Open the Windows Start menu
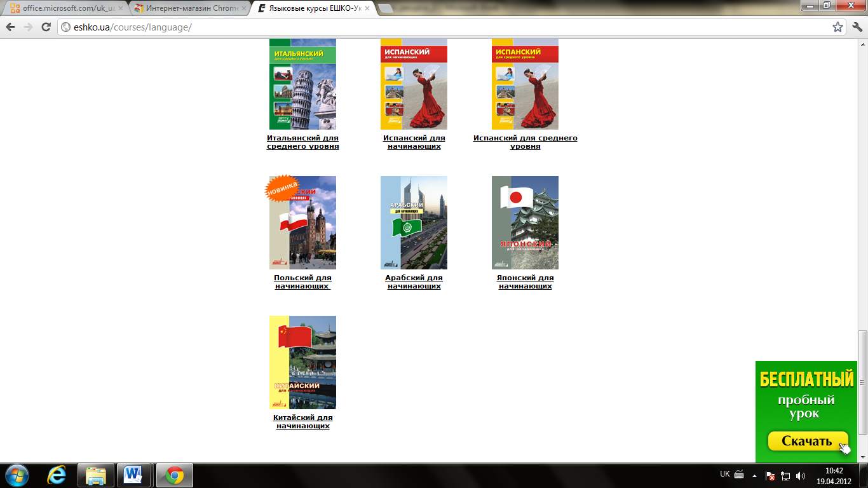868x488 pixels. pyautogui.click(x=17, y=475)
